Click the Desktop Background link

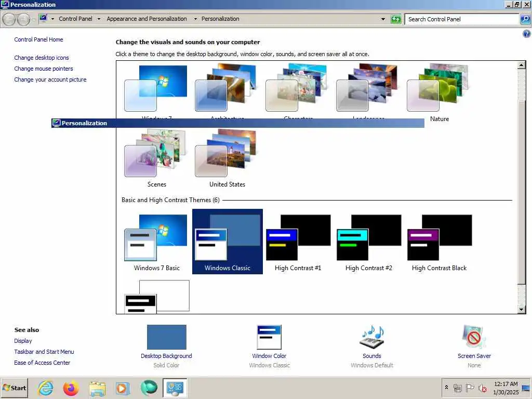(x=166, y=356)
